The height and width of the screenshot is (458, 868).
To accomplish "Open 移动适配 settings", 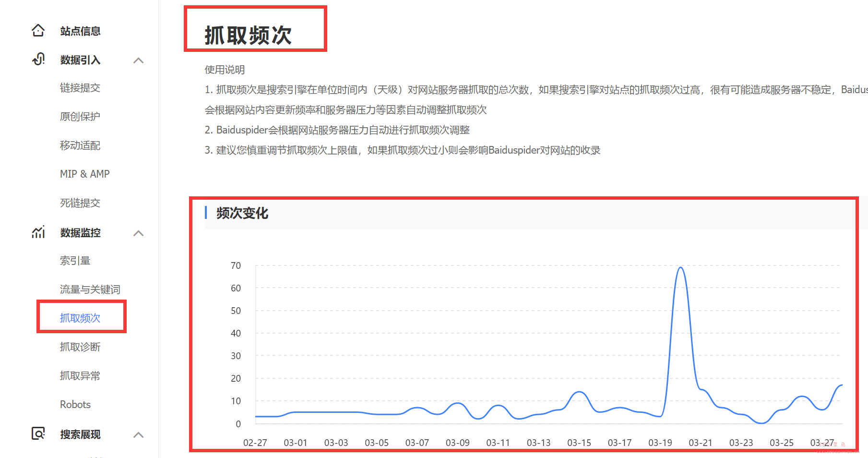I will tap(80, 145).
